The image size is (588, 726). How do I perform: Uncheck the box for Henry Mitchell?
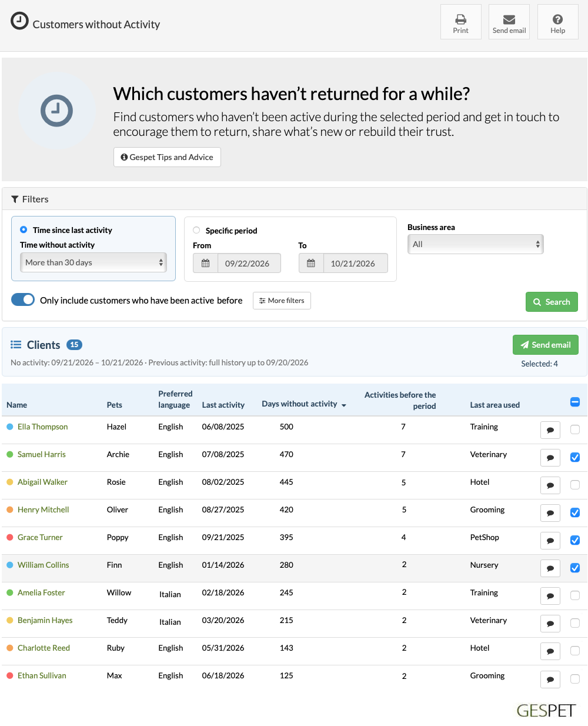coord(575,512)
